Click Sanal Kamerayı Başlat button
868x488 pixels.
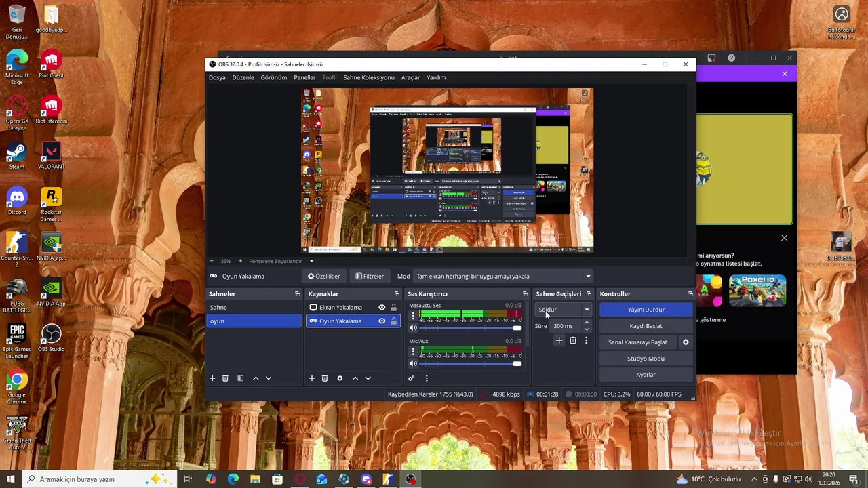[x=637, y=342]
